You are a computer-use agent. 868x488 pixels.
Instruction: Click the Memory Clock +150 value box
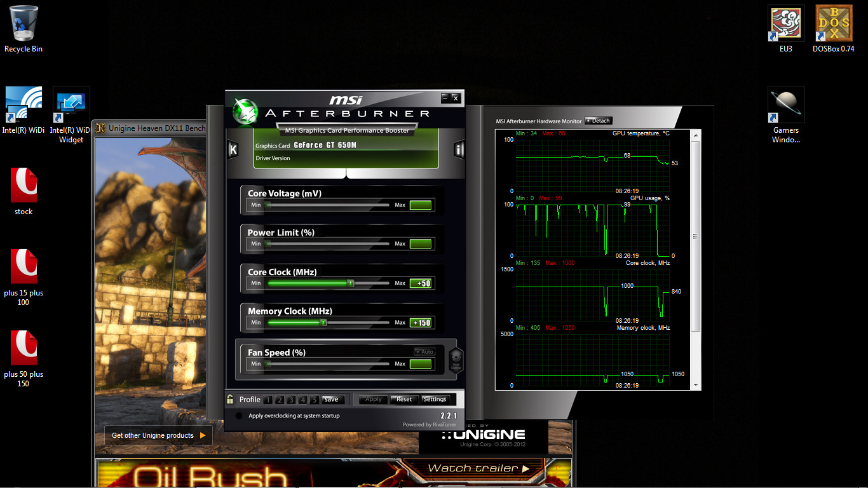[x=421, y=323]
